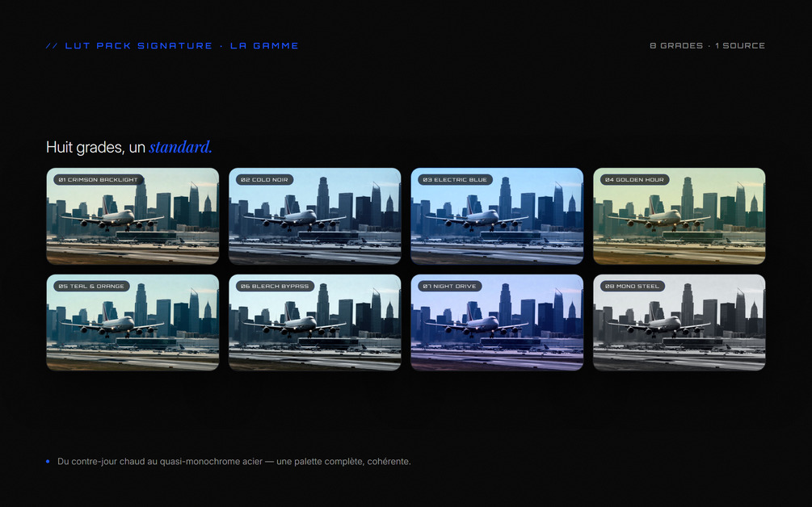Pick the Mono Steel grade preview

tap(679, 322)
